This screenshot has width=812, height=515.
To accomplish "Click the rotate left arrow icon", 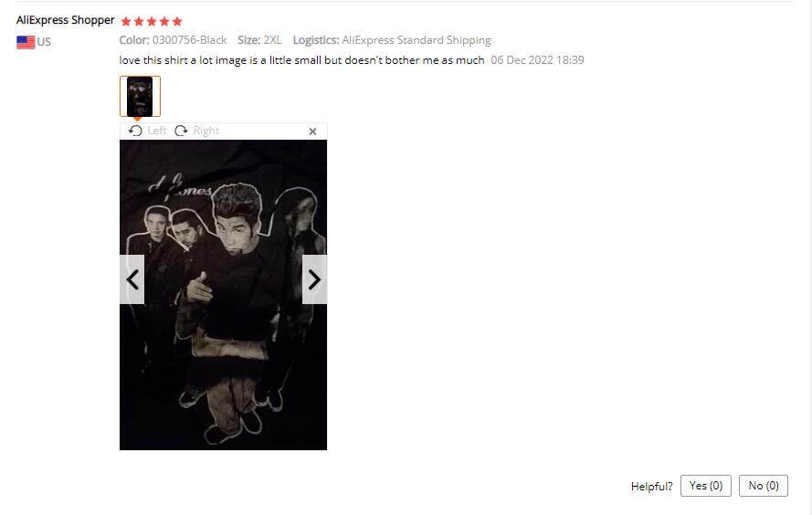I will [x=135, y=131].
